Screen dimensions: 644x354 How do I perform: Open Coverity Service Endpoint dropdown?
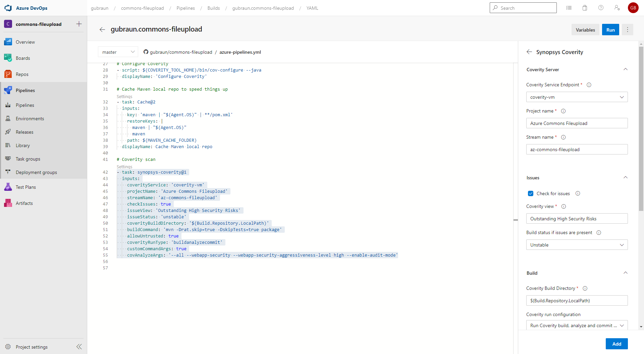click(x=577, y=97)
